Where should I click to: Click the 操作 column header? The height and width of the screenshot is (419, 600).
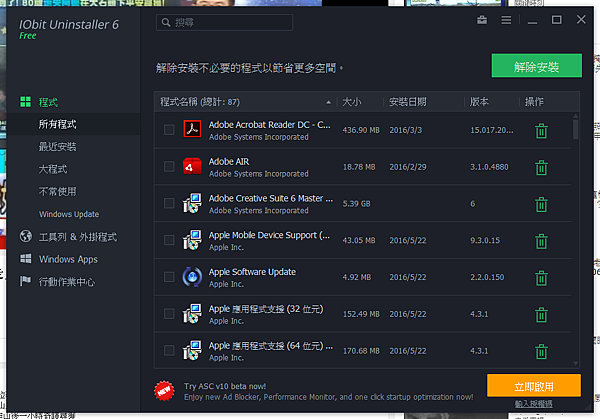coord(534,102)
